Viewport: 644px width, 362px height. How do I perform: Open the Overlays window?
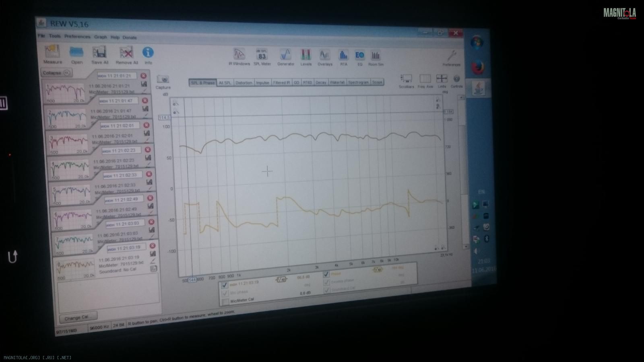[325, 58]
